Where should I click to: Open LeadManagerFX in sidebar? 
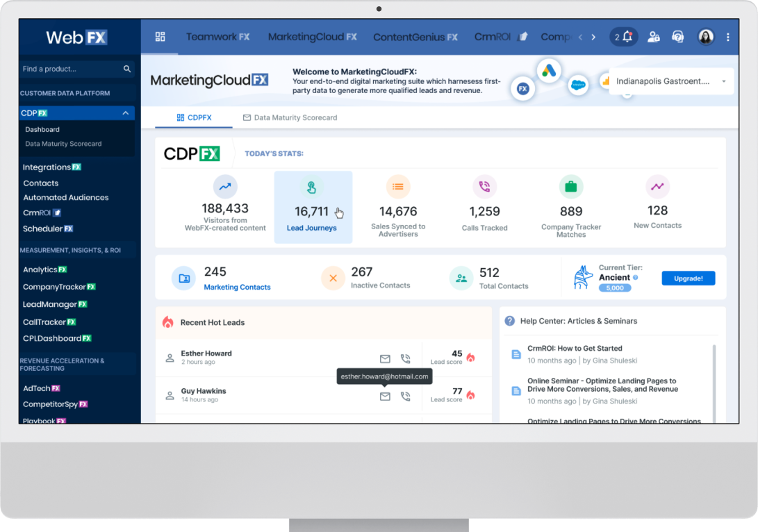[55, 304]
